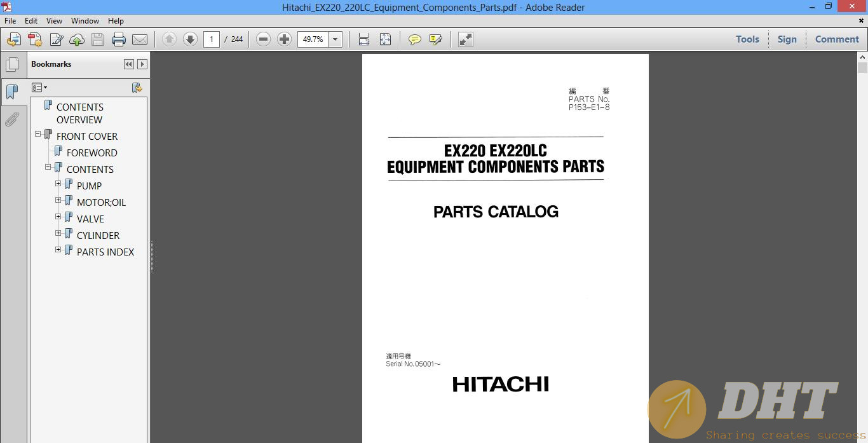Collapse the CONTENTS bookmark subtree
Viewport: 868px width, 443px height.
point(48,167)
